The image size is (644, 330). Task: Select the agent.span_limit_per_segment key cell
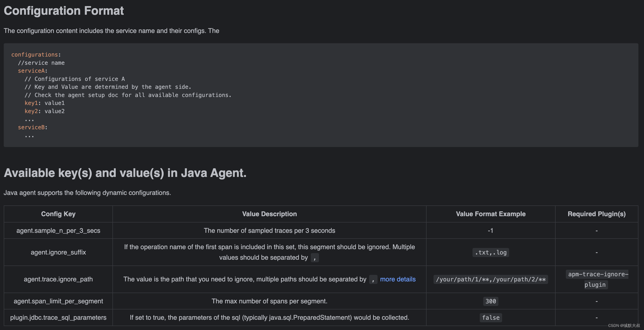click(58, 301)
